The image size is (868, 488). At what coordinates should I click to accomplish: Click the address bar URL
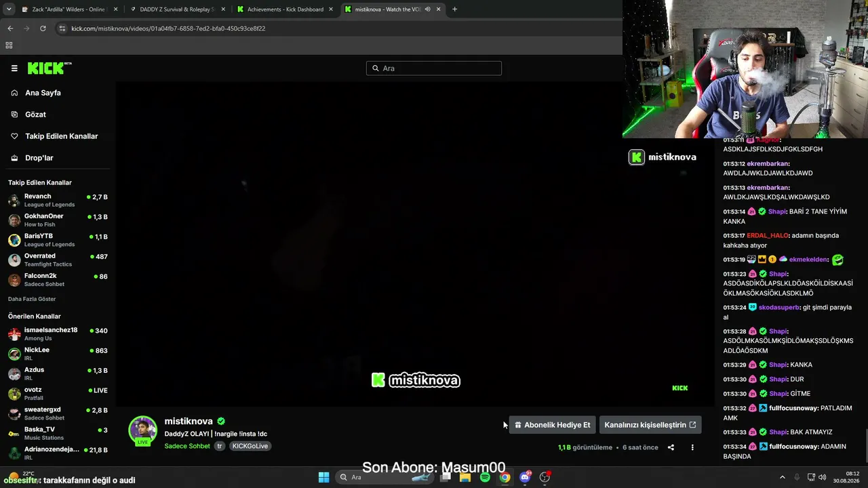point(168,28)
